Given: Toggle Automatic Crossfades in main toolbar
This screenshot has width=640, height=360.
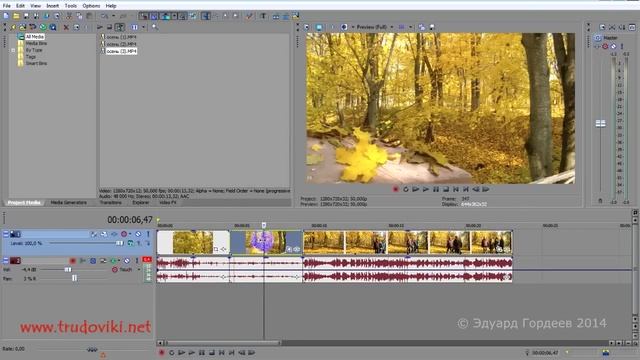Looking at the screenshot, I should [x=154, y=16].
